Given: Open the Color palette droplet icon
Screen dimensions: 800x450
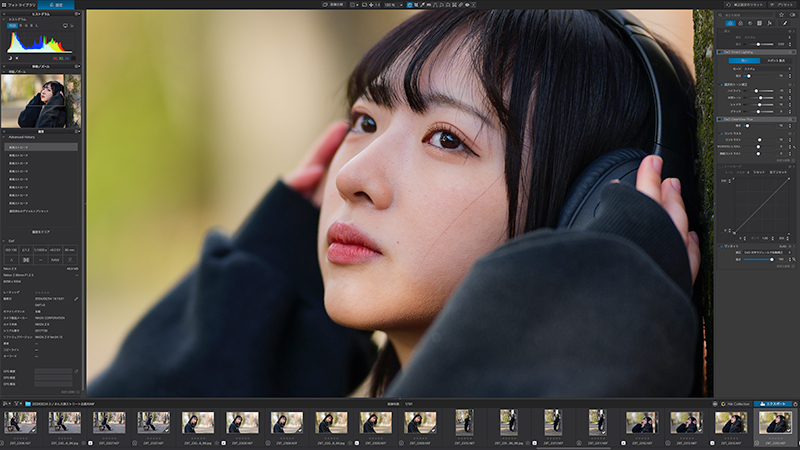Looking at the screenshot, I should point(740,23).
